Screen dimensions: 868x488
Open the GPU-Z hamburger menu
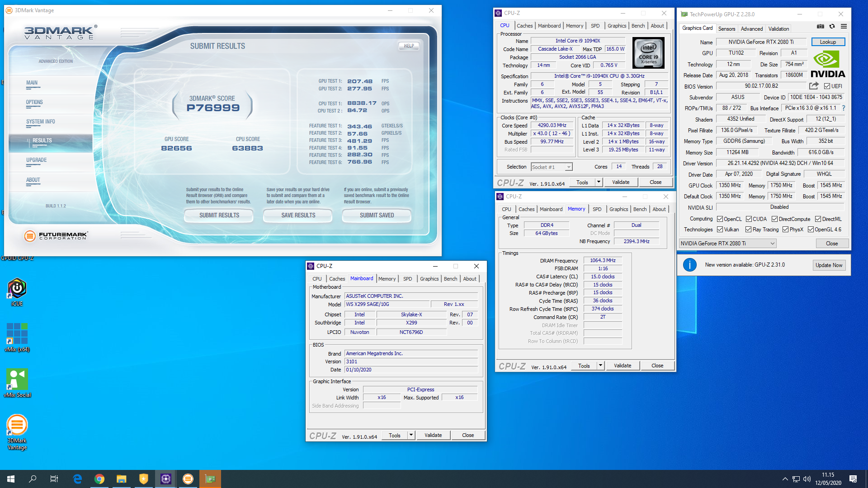[844, 27]
